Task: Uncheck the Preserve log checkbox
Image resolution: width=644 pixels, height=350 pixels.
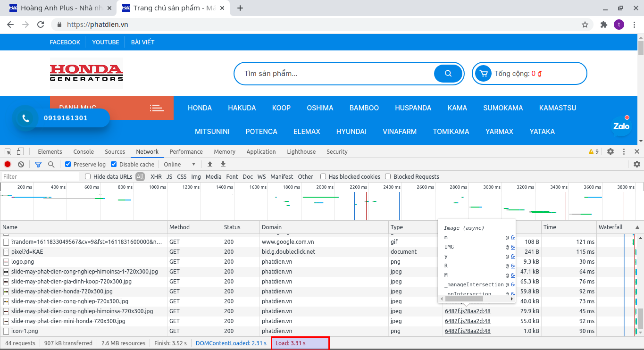Action: point(68,164)
